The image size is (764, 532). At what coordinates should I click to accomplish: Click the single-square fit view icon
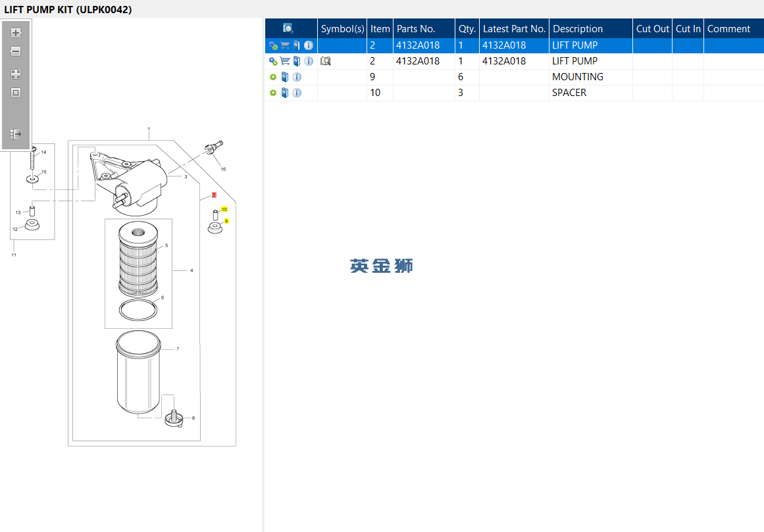(16, 93)
